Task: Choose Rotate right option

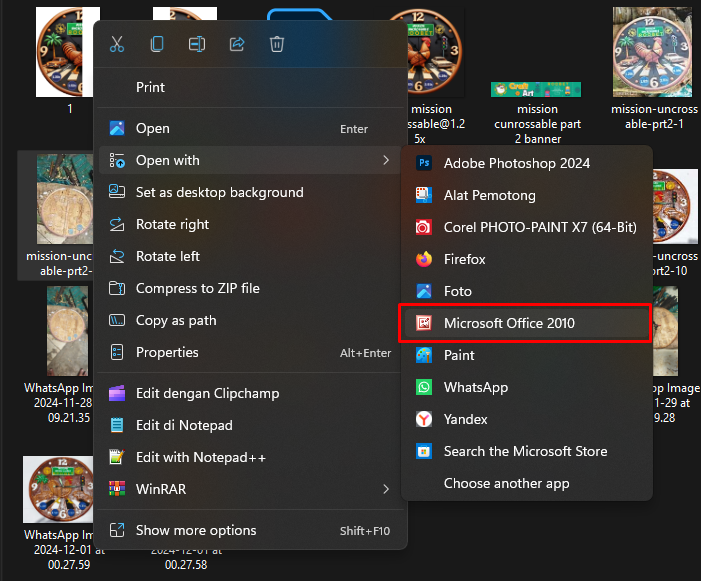Action: click(250, 224)
